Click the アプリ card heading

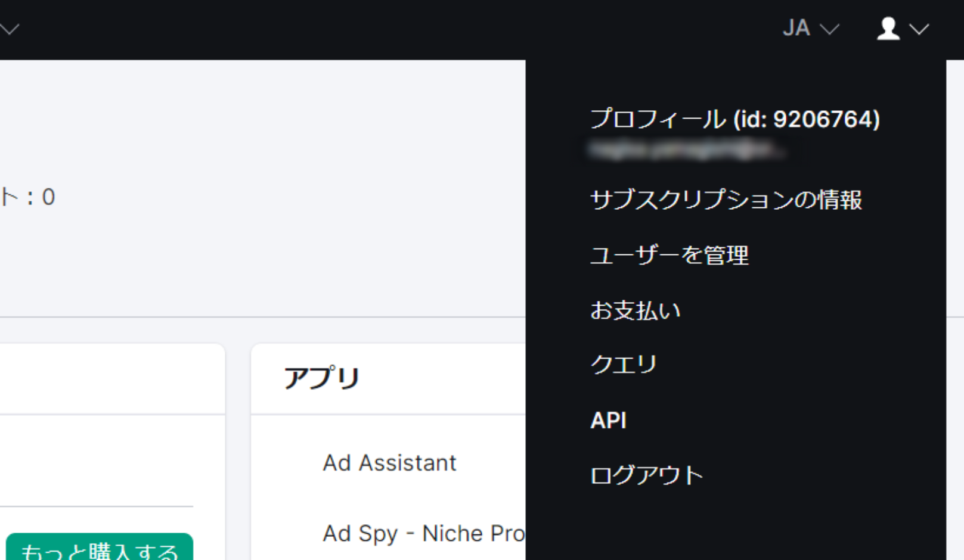click(321, 378)
